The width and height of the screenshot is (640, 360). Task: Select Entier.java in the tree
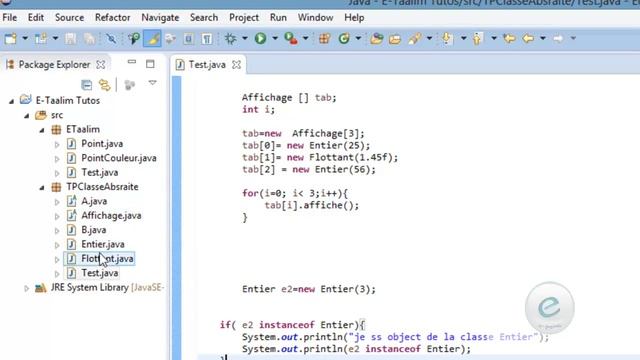pyautogui.click(x=102, y=244)
